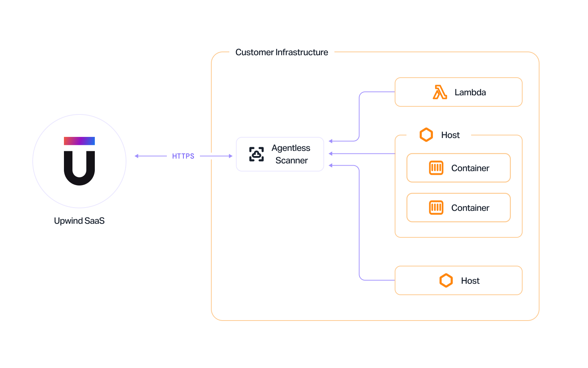588x368 pixels.
Task: Click the icon in the first Container box
Action: (436, 168)
